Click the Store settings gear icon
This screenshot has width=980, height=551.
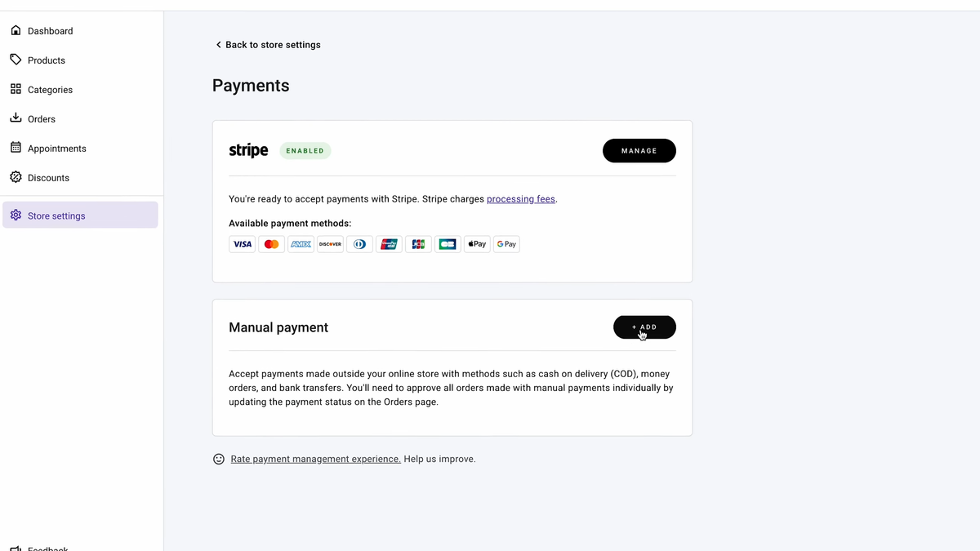pos(16,216)
